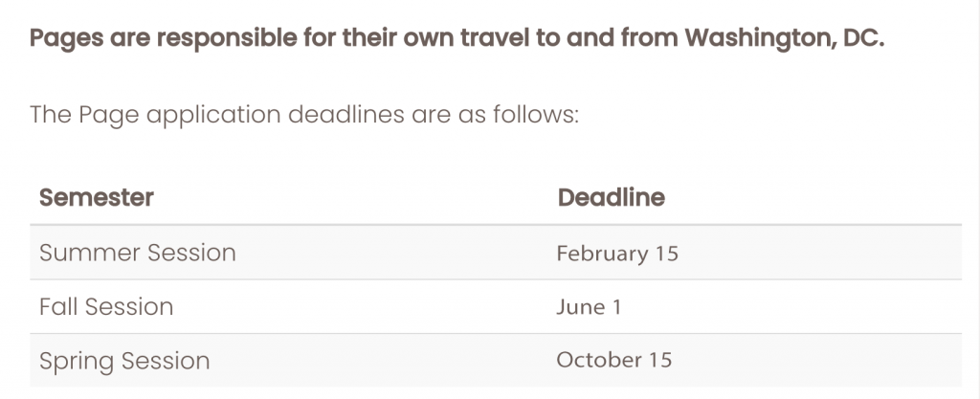This screenshot has height=399, width=980.
Task: Select the Page application deadlines intro paragraph
Action: pos(304,117)
